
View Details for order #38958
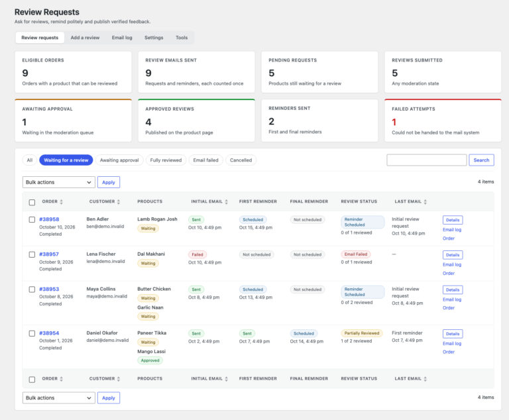[453, 220]
